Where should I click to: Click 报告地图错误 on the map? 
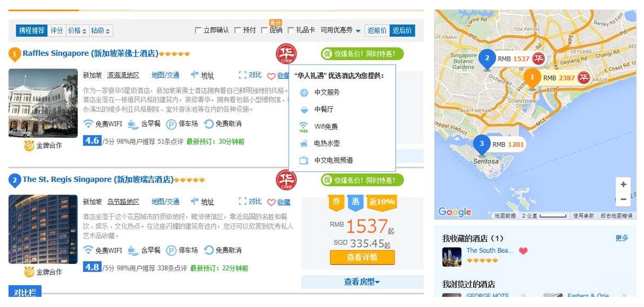coord(616,216)
